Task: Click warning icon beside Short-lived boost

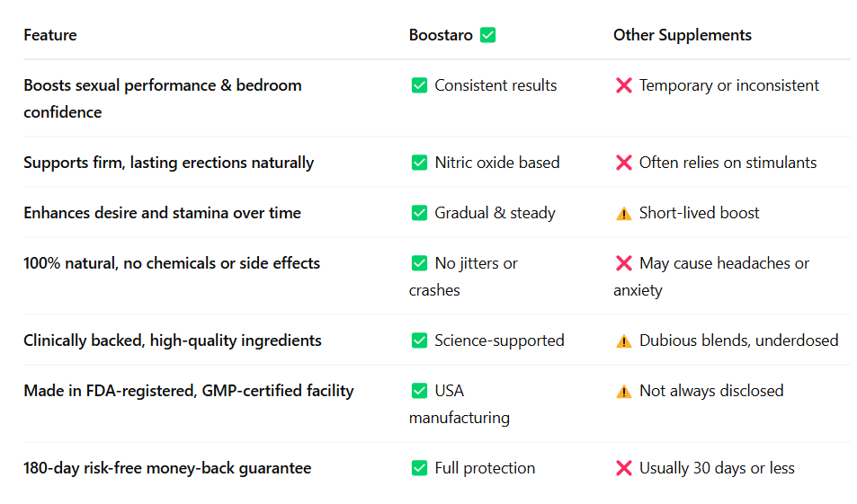Action: (x=623, y=213)
